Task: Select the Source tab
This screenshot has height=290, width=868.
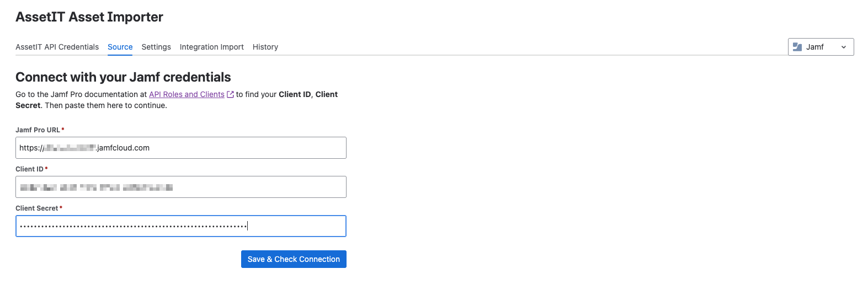Action: pyautogui.click(x=120, y=47)
